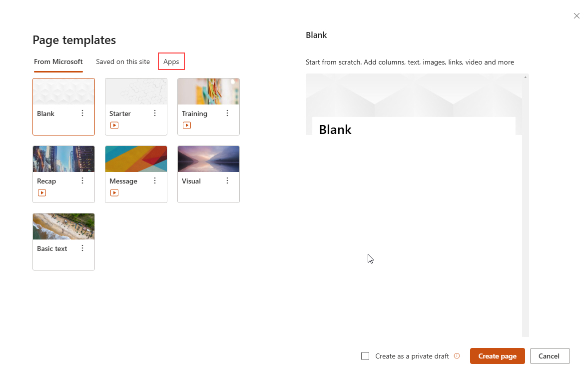Open more options for Blank template
Image resolution: width=588 pixels, height=379 pixels.
tap(82, 113)
